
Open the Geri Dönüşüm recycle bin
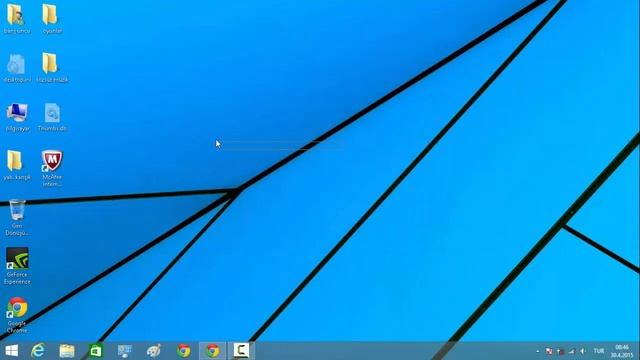(x=17, y=209)
